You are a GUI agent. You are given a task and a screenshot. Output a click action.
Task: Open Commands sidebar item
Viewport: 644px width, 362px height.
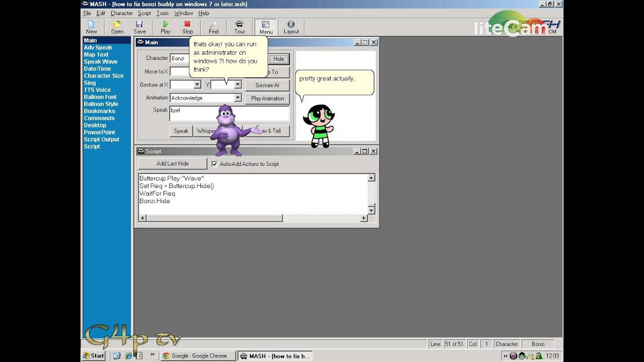click(99, 118)
